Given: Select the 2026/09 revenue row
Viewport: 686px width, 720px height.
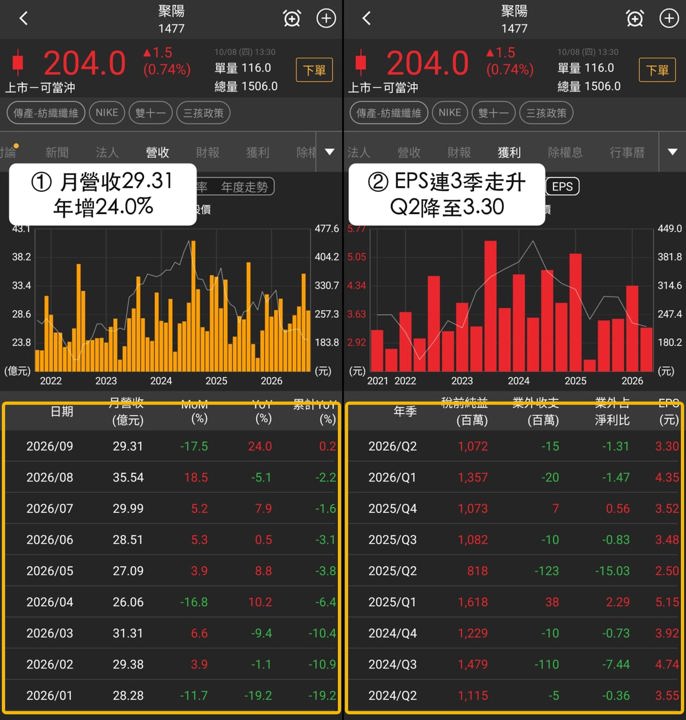Looking at the screenshot, I should (172, 446).
